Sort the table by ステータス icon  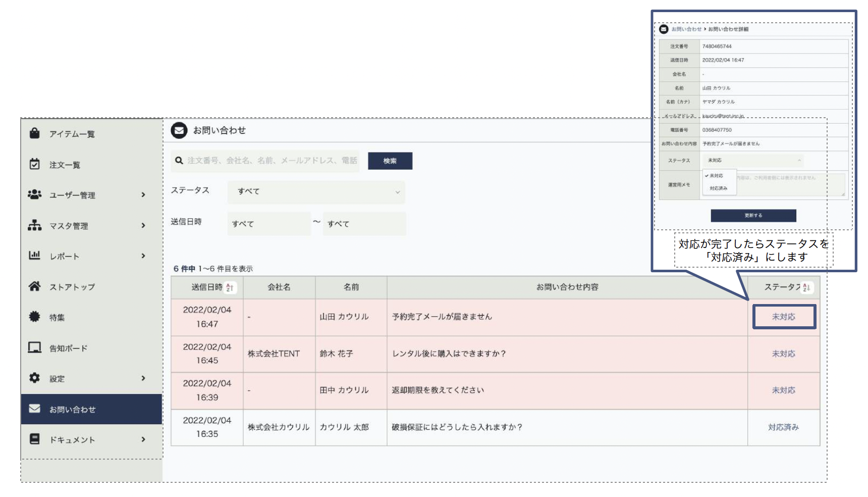(806, 287)
